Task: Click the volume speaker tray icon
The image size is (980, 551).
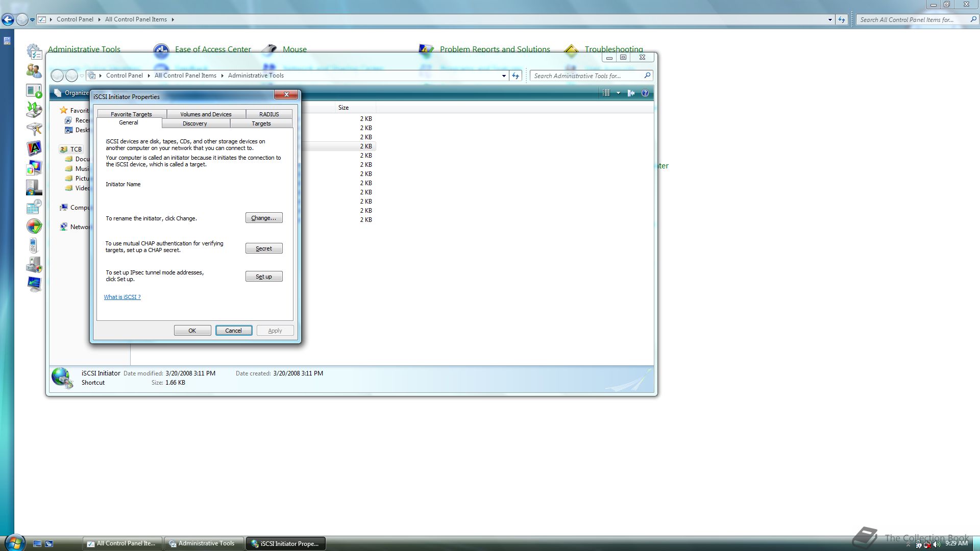Action: pos(937,544)
